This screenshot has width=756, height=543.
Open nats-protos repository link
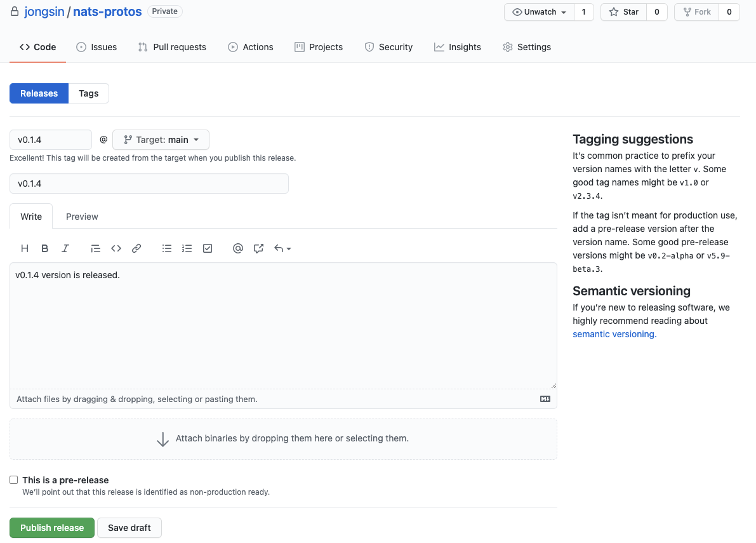(x=107, y=11)
